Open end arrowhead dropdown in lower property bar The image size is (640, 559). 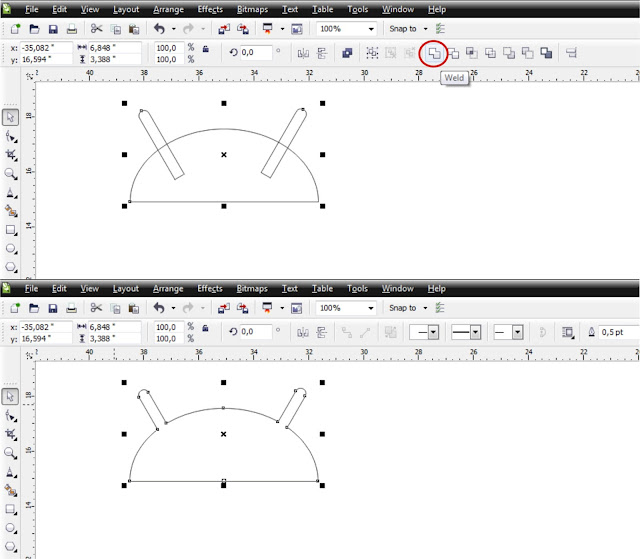tap(518, 333)
